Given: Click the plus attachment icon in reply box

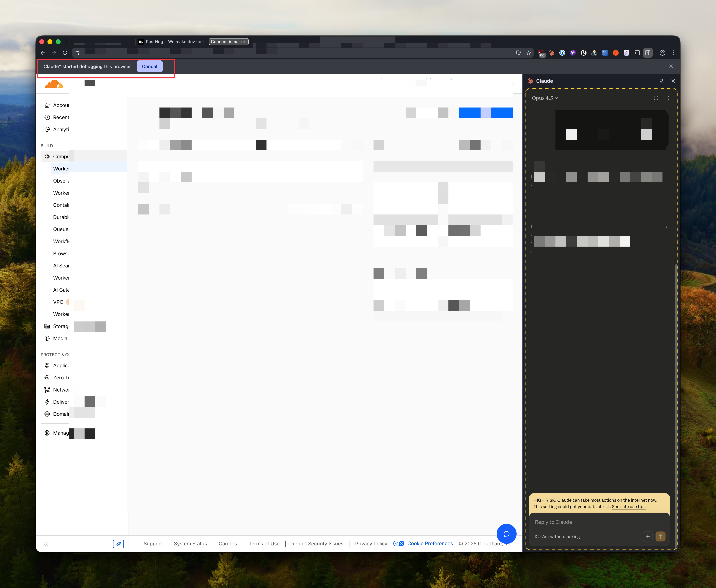Looking at the screenshot, I should click(x=648, y=536).
